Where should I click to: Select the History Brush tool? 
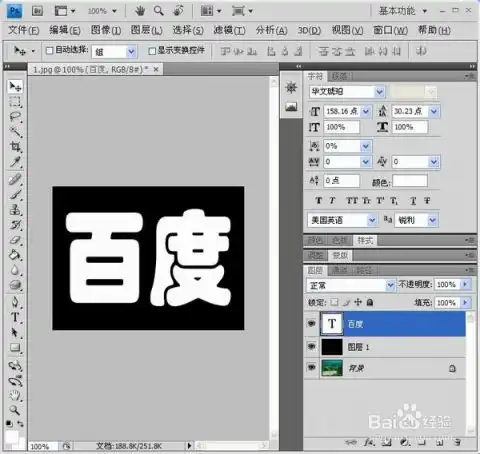15,225
